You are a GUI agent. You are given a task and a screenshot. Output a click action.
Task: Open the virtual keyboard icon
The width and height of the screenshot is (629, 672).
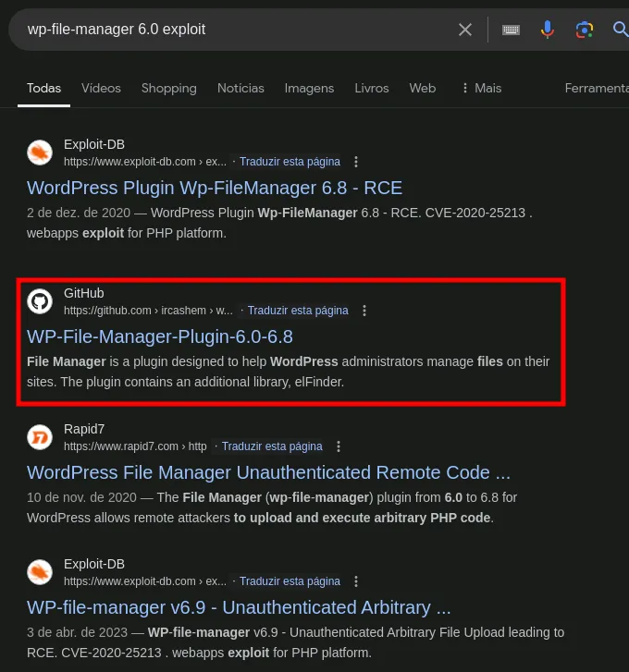coord(511,30)
